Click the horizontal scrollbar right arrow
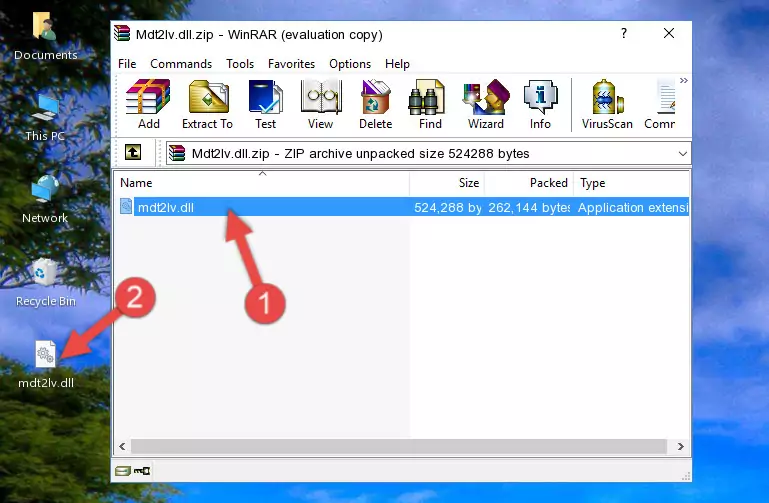The image size is (769, 503). tap(681, 446)
